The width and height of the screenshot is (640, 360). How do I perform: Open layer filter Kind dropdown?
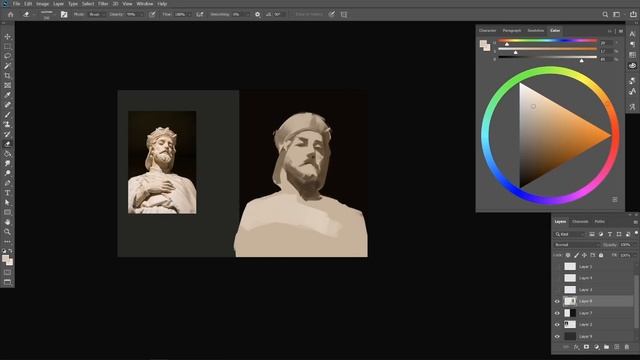pyautogui.click(x=570, y=234)
